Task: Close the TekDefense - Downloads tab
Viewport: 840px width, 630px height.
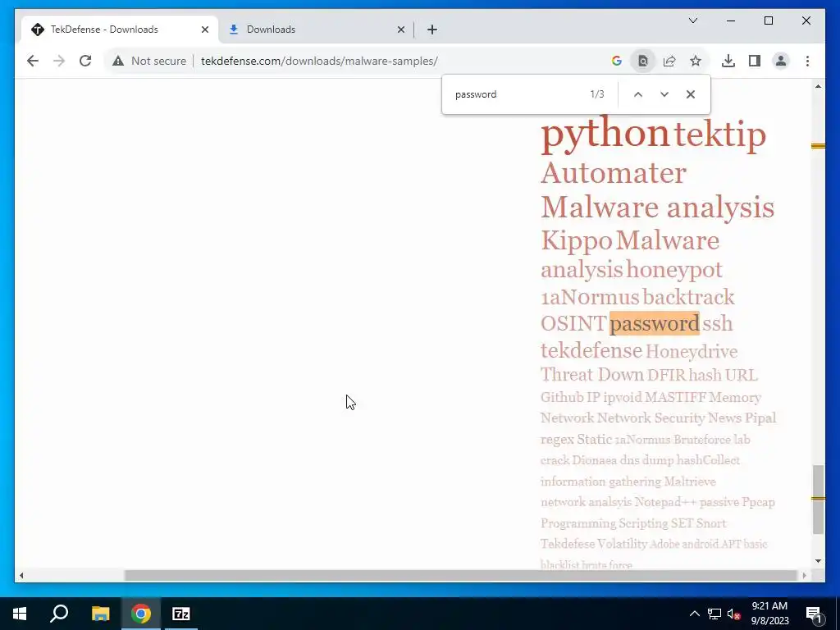Action: (204, 30)
